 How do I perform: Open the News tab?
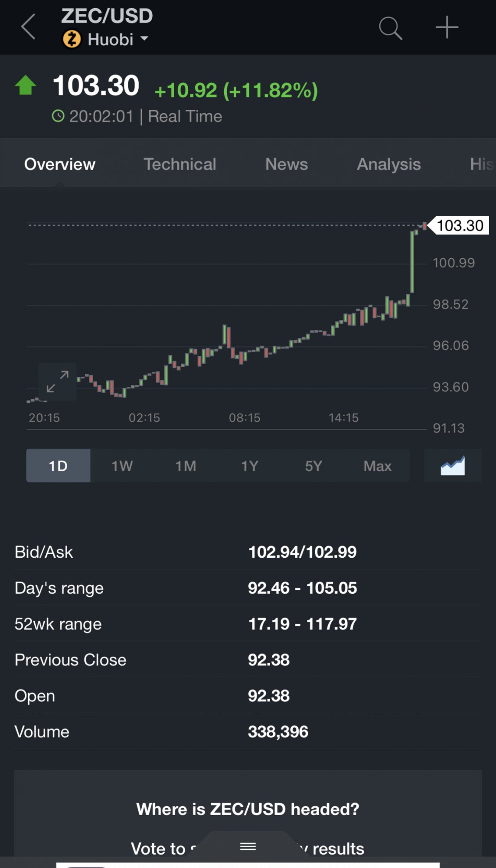coord(287,164)
